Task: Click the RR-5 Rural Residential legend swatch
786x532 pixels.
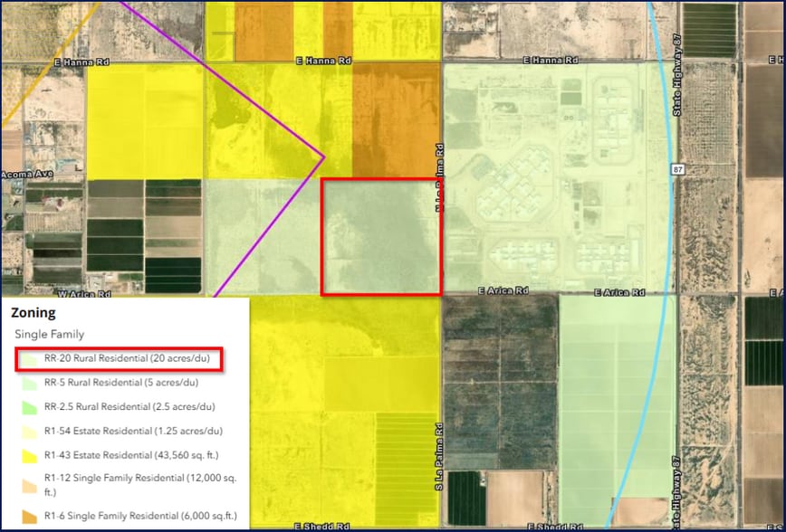Action: point(30,383)
